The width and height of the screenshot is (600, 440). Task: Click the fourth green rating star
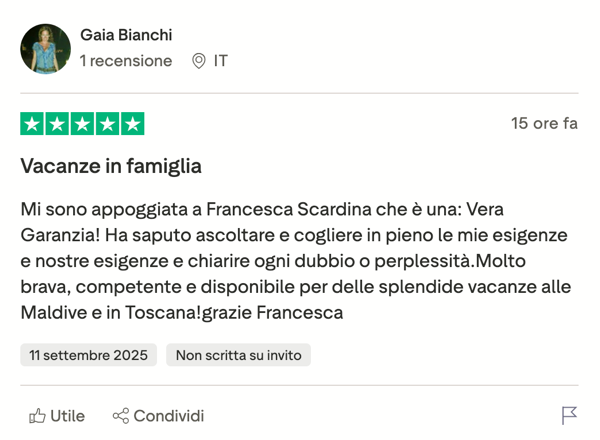pos(107,124)
